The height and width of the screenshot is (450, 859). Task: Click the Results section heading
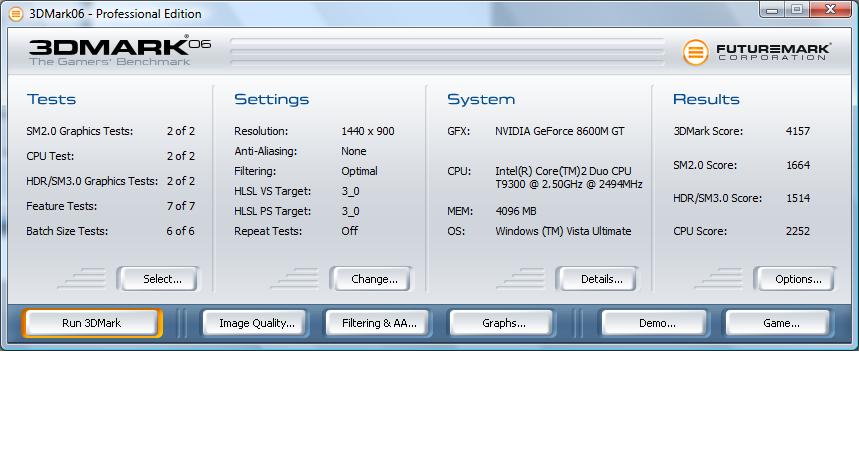click(x=706, y=99)
